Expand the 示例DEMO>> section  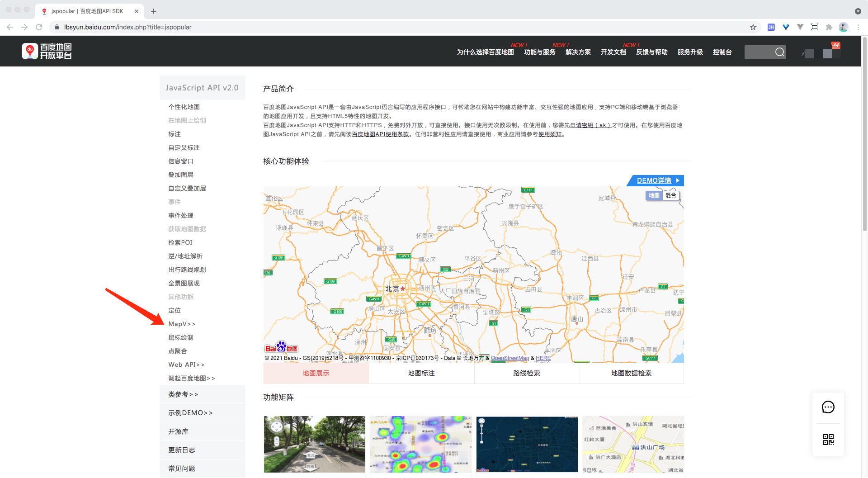pos(203,413)
